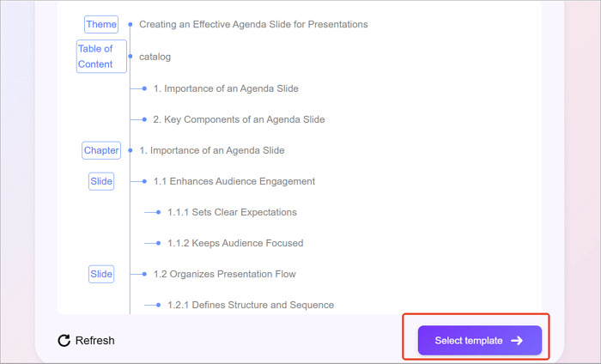
Task: Select 2. Key Components of an Agenda Slide
Action: click(x=239, y=119)
